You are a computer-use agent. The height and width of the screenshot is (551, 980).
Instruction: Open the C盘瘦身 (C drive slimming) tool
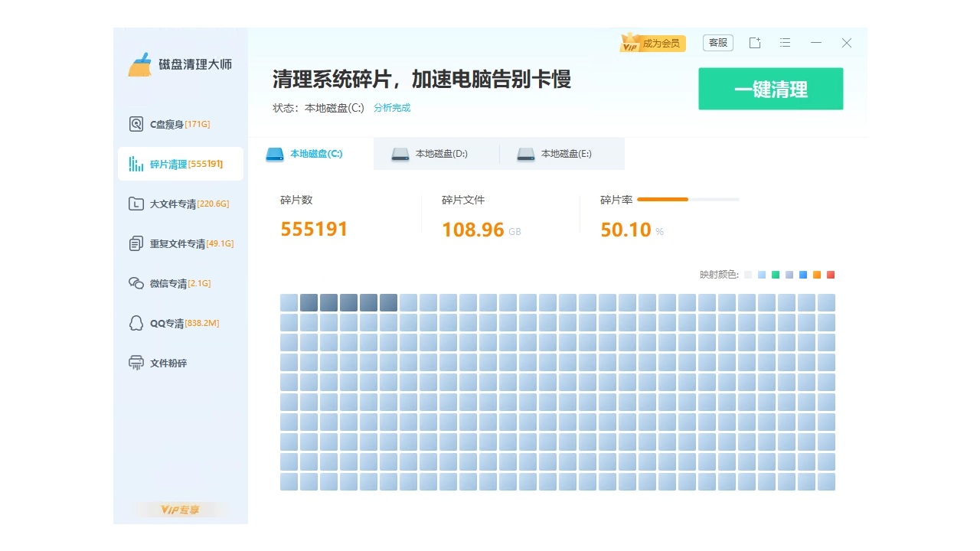click(168, 123)
